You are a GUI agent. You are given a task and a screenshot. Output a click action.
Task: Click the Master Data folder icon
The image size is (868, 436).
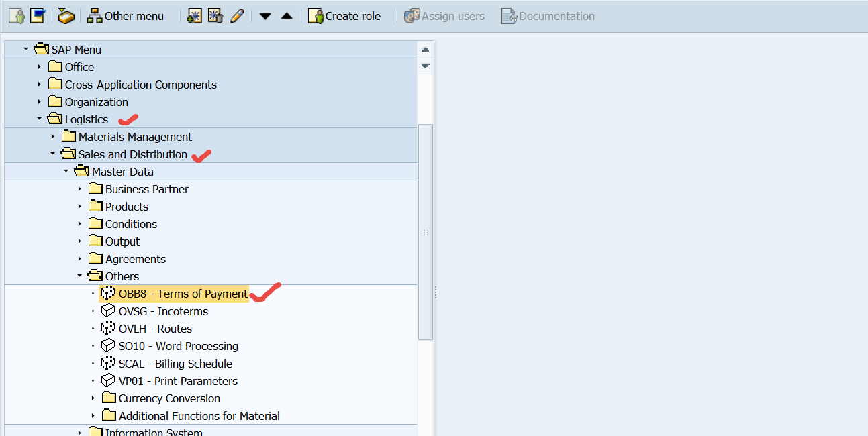click(x=82, y=171)
